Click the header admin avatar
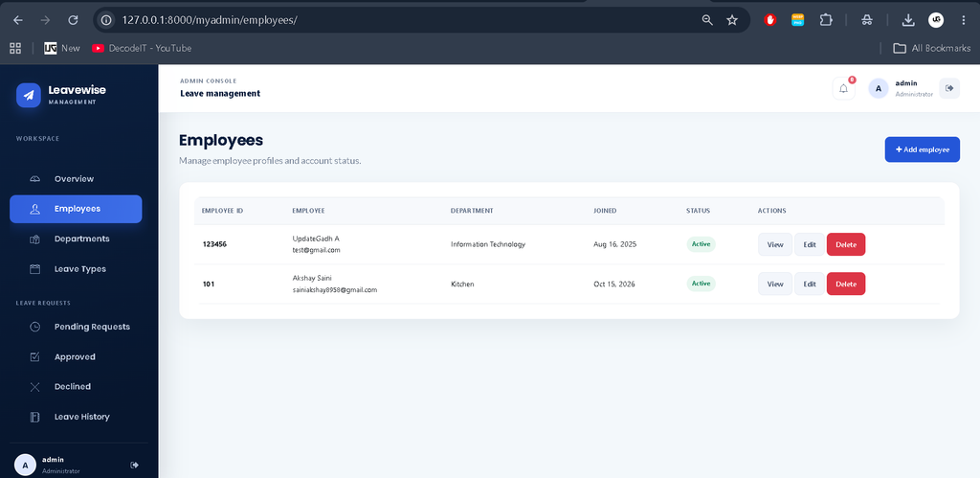 click(879, 89)
